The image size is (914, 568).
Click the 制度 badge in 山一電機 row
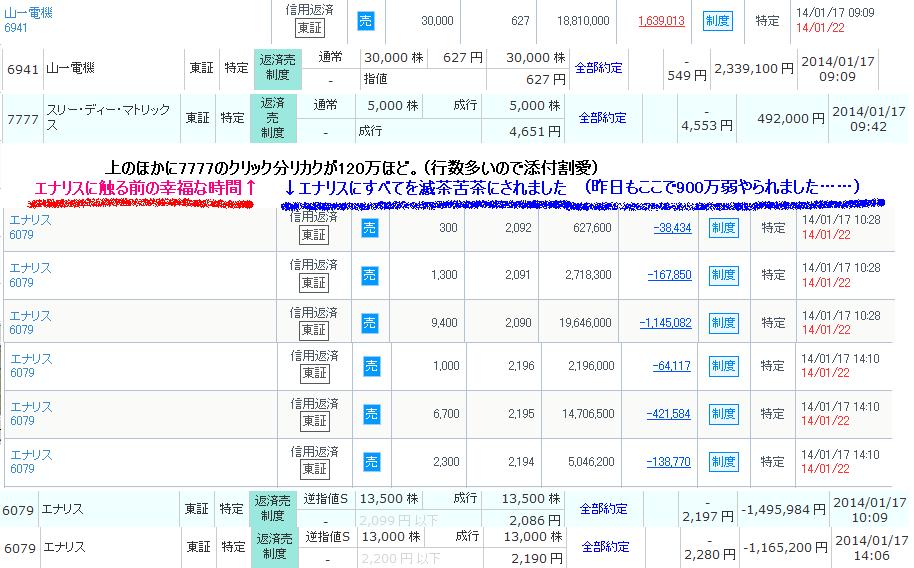pyautogui.click(x=717, y=21)
